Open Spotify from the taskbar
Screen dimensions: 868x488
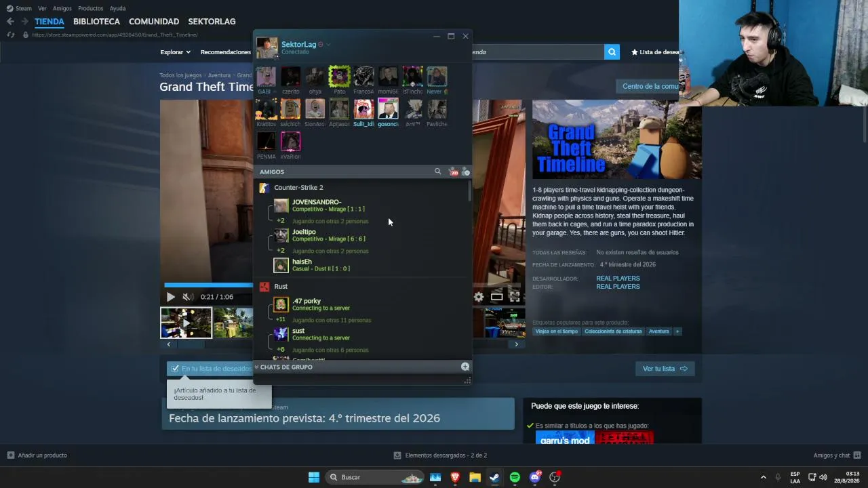[x=515, y=477]
